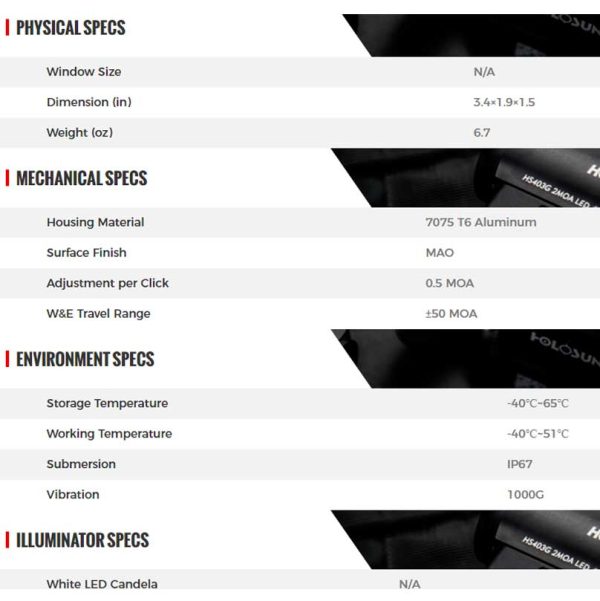Click the Dimension (in) value 3.4×1.9×1.5

click(x=504, y=102)
